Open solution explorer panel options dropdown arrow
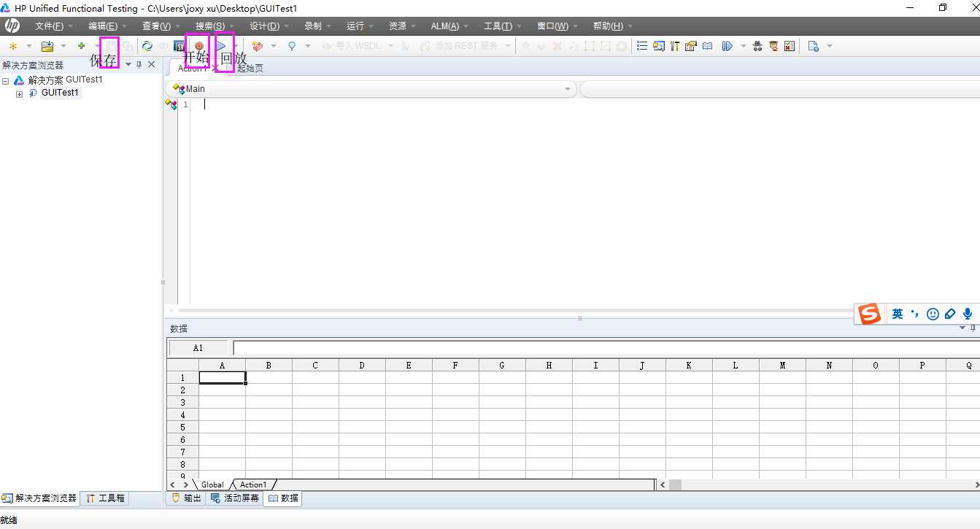Screen dimensions: 980x529 click(x=128, y=65)
